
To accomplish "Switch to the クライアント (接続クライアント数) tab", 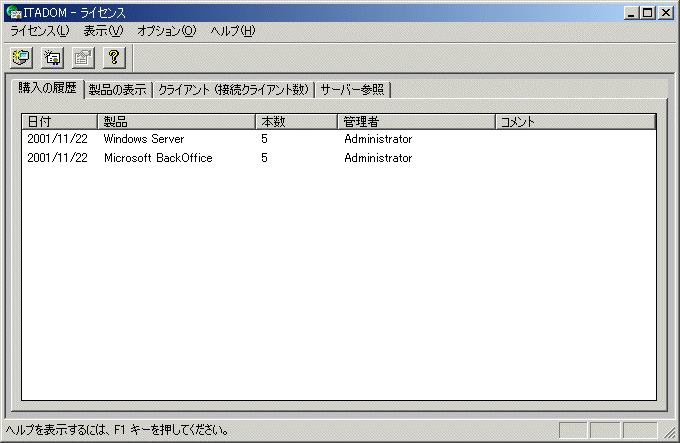I will 233,90.
